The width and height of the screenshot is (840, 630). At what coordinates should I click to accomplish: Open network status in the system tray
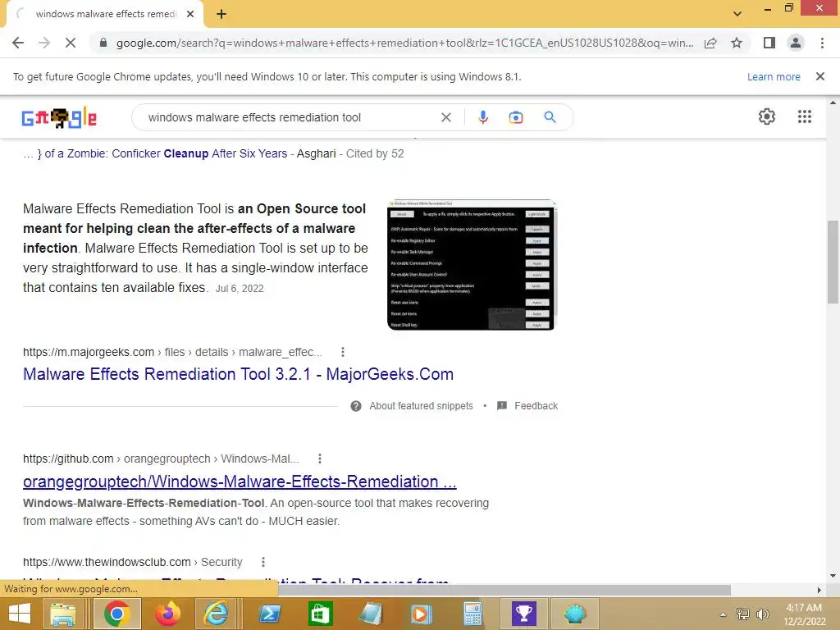click(x=743, y=614)
